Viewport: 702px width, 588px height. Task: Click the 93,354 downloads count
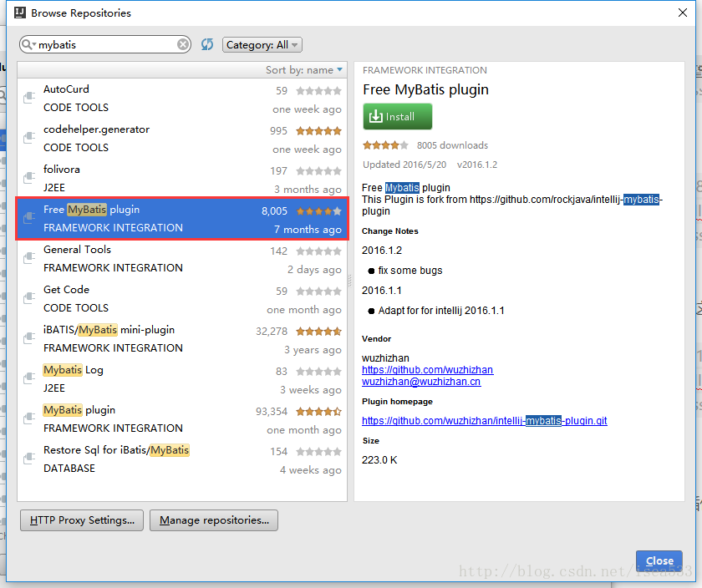click(x=272, y=411)
